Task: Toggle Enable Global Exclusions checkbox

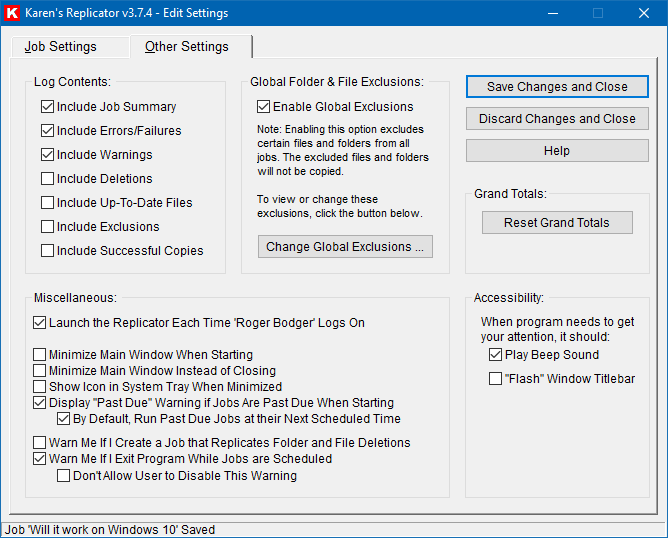Action: (x=264, y=107)
